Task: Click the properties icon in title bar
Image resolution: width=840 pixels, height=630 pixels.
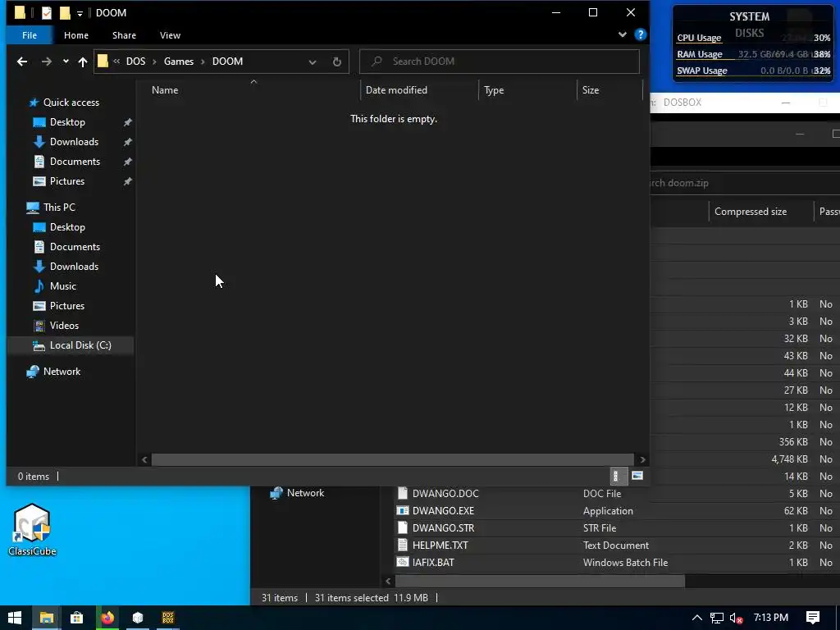Action: pos(47,13)
